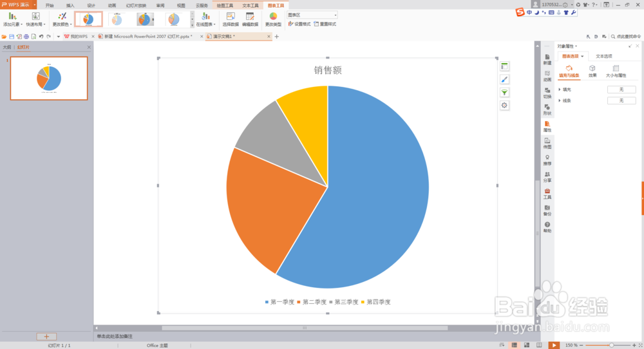
Task: Open the 形状 shapes sidebar panel
Action: coord(547,109)
